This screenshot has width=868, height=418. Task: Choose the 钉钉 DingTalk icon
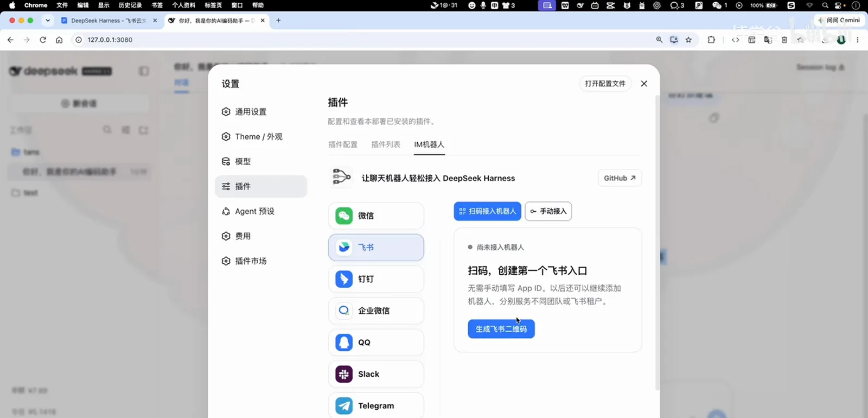click(x=344, y=279)
